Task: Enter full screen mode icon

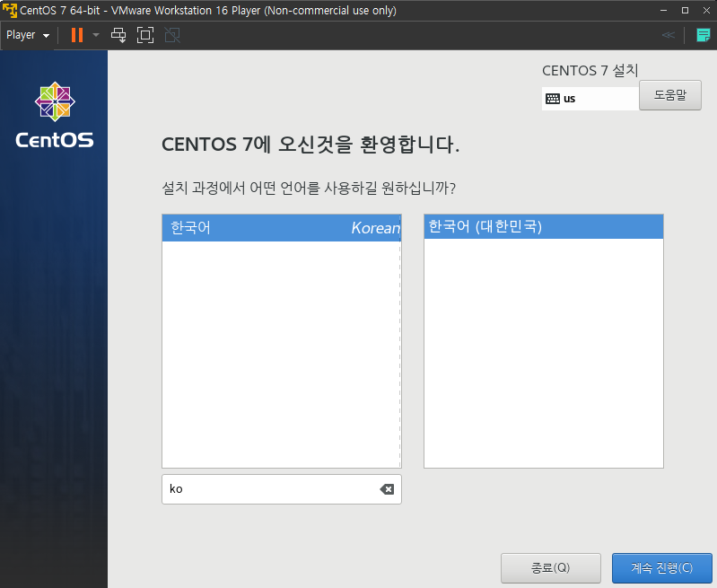Action: click(145, 35)
